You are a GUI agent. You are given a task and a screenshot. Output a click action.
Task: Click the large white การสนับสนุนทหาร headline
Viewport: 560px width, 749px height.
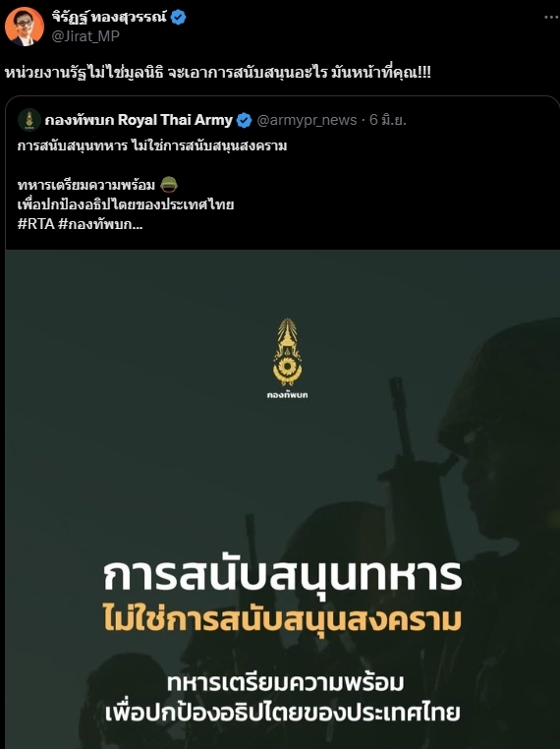[283, 575]
